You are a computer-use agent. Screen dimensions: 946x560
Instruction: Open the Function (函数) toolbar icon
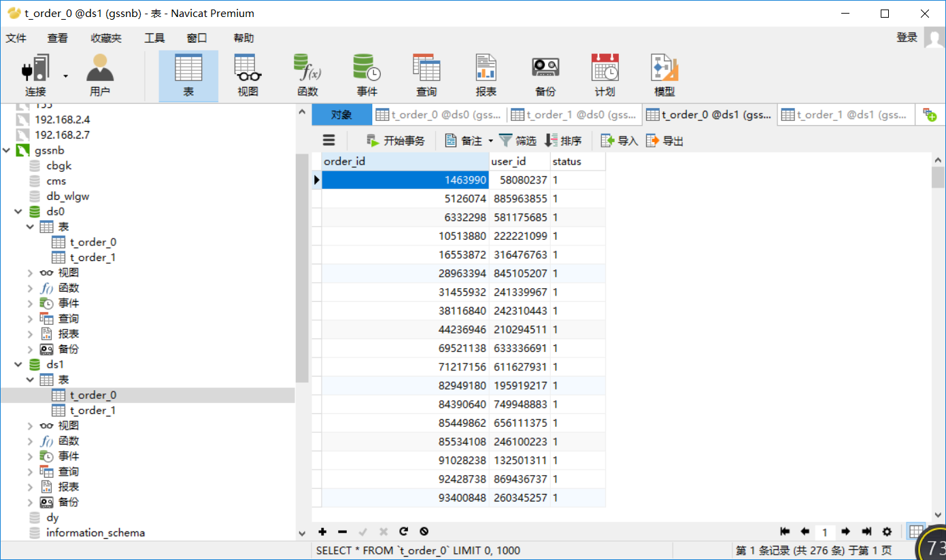(x=307, y=75)
